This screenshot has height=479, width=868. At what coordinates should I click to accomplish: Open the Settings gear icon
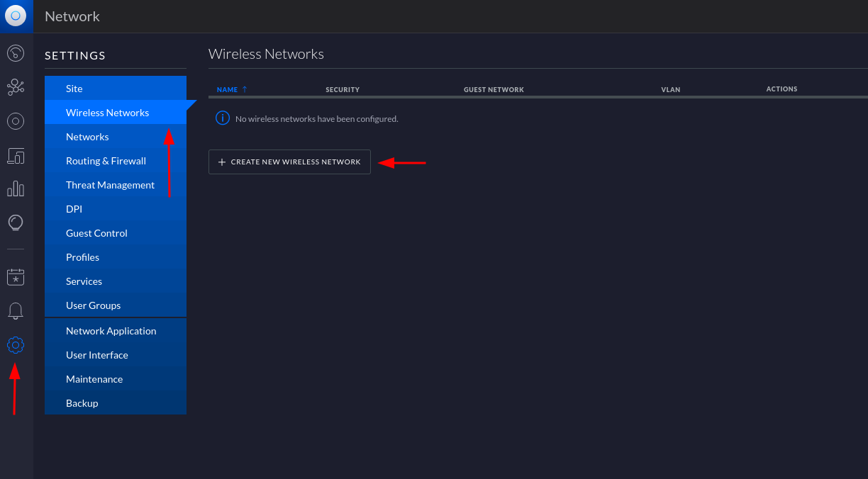[x=16, y=345]
